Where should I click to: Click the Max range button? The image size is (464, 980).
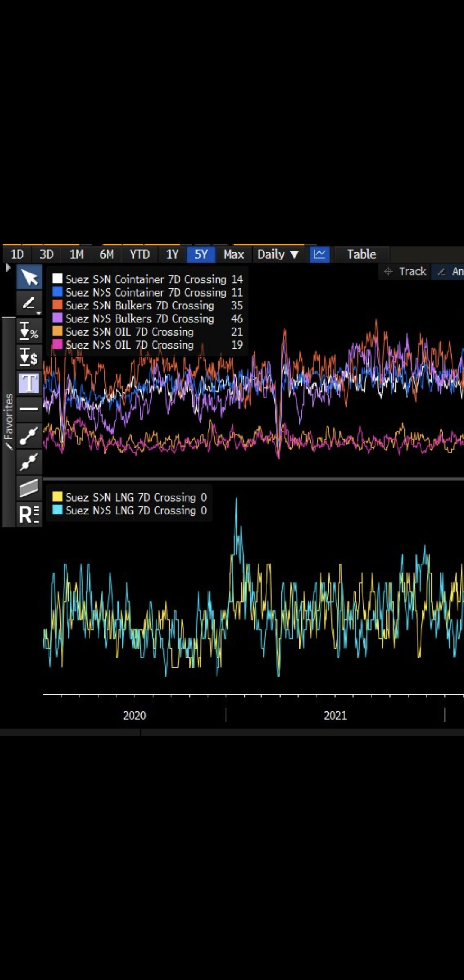click(233, 254)
